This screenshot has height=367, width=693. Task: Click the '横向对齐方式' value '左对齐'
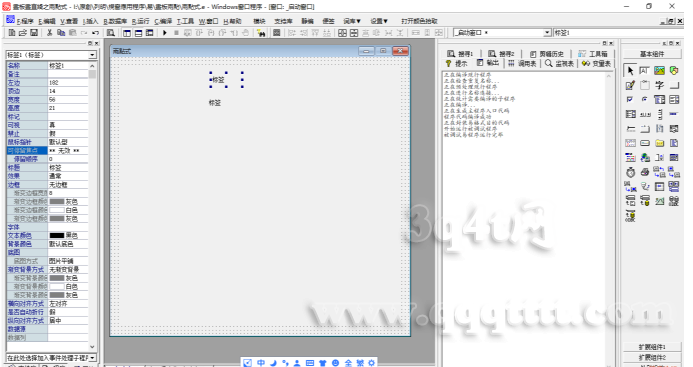68,304
